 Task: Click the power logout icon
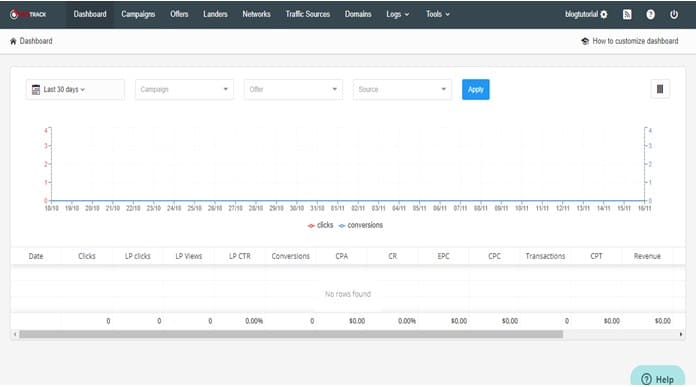(674, 15)
